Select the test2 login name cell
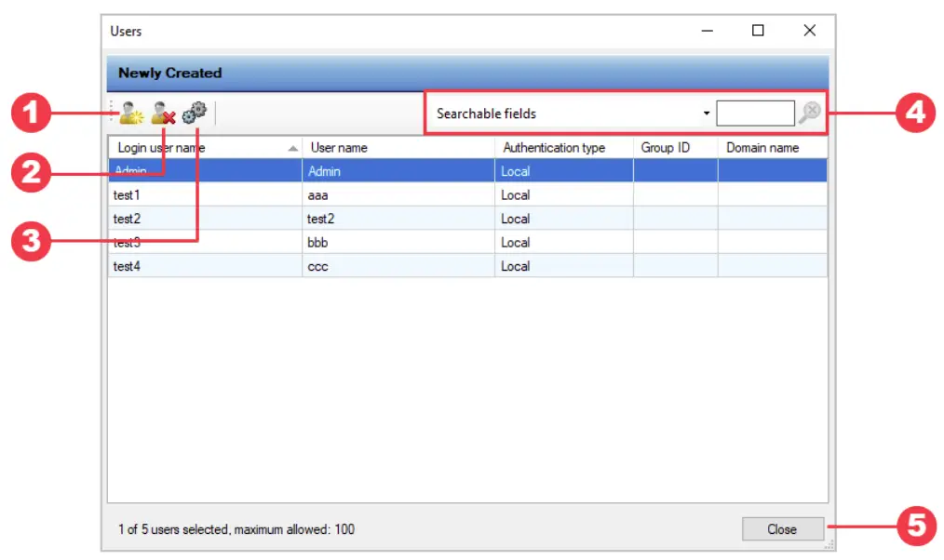Viewport: 944px width, 560px height. (205, 219)
